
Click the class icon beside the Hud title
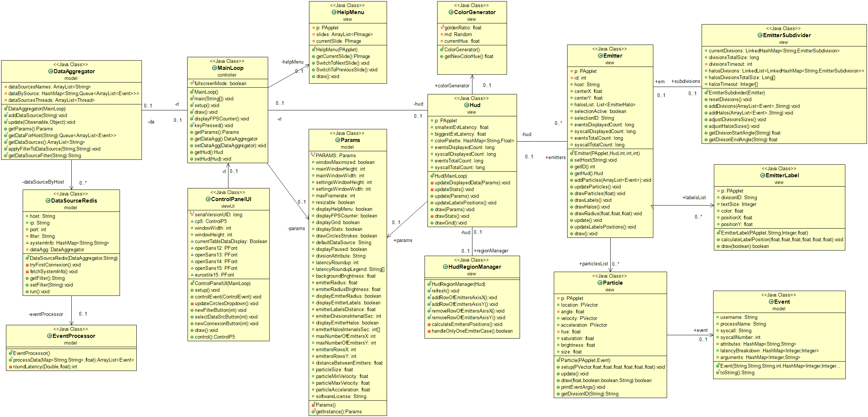coord(466,105)
